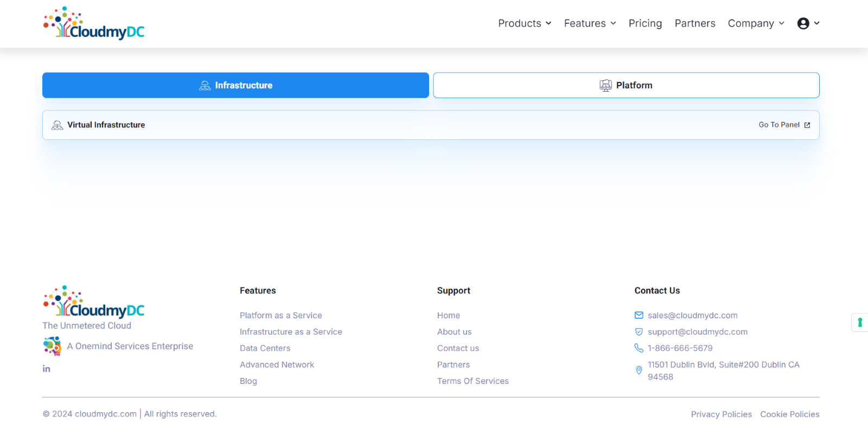Click the sales email envelope icon
Screen dimensions: 868x430
click(x=639, y=315)
